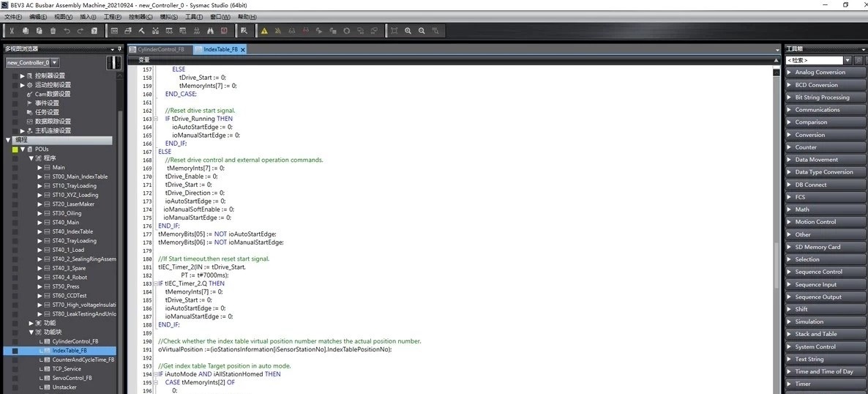
Task: Select the ST20_LaserMaker program
Action: [x=73, y=204]
